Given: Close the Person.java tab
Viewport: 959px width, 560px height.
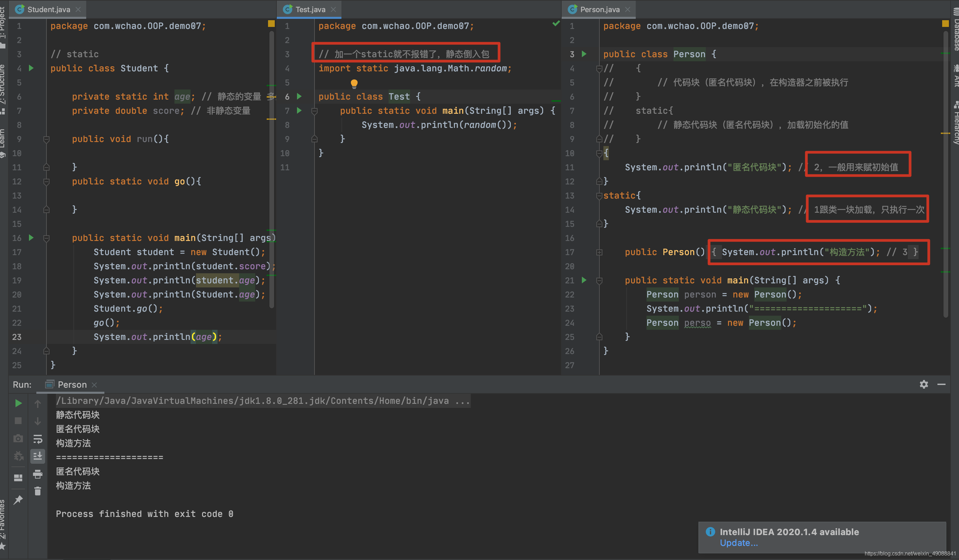Looking at the screenshot, I should point(628,9).
